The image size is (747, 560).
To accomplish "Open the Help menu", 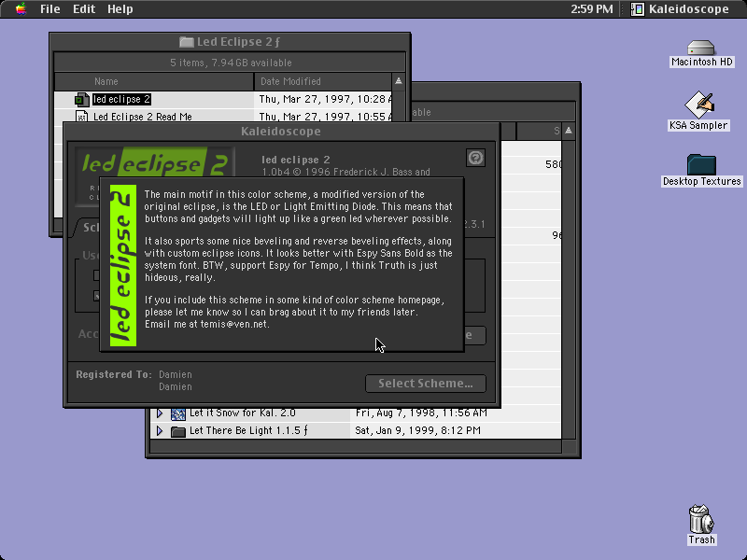I will [120, 9].
